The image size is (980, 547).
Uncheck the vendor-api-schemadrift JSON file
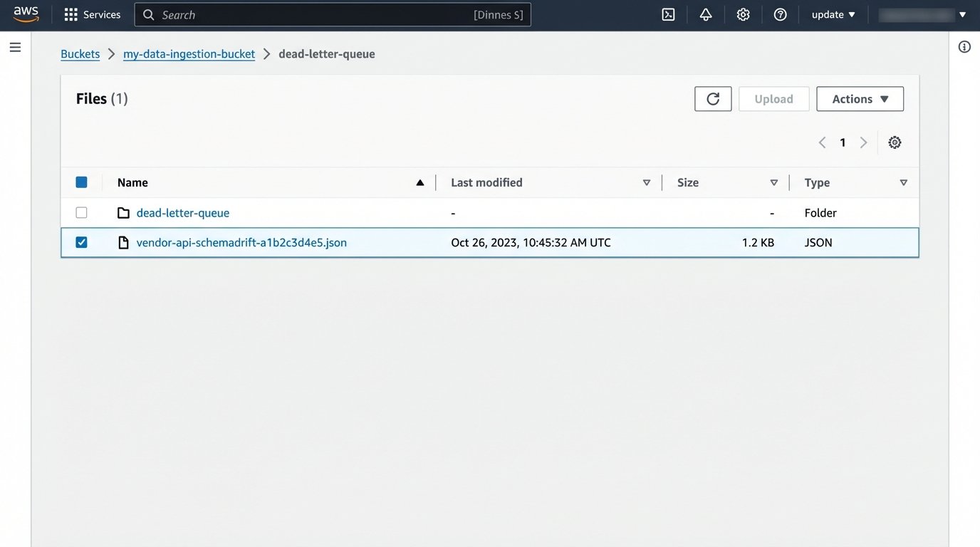click(x=81, y=242)
